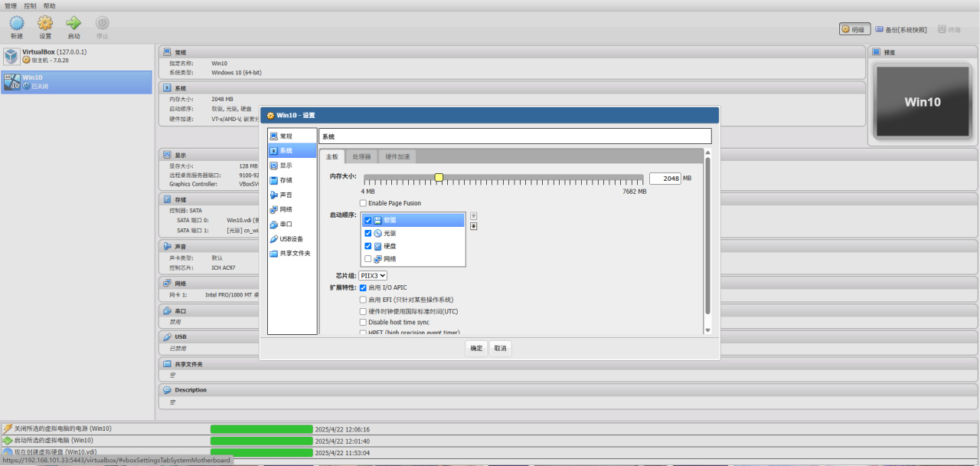
Task: Select the VirtualBox (127.0.0.1) host entry
Action: pos(77,56)
